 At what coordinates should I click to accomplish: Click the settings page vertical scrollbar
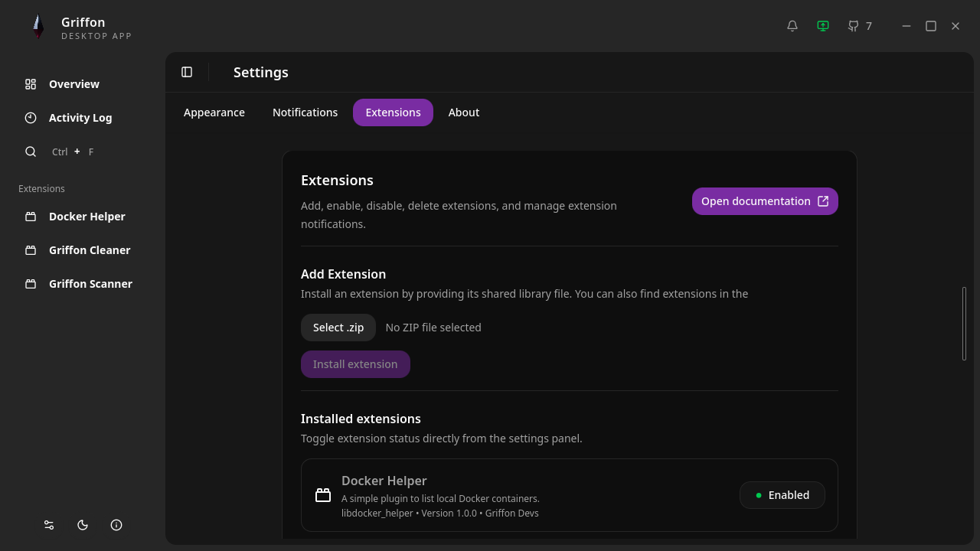point(964,323)
